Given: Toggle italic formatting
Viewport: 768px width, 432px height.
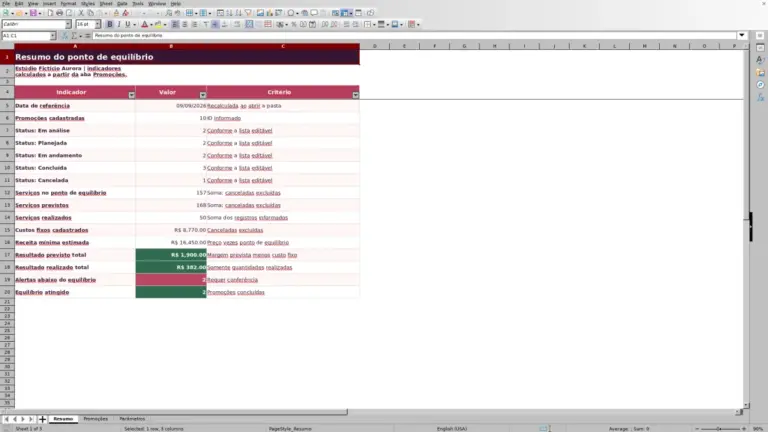Looking at the screenshot, I should point(119,24).
